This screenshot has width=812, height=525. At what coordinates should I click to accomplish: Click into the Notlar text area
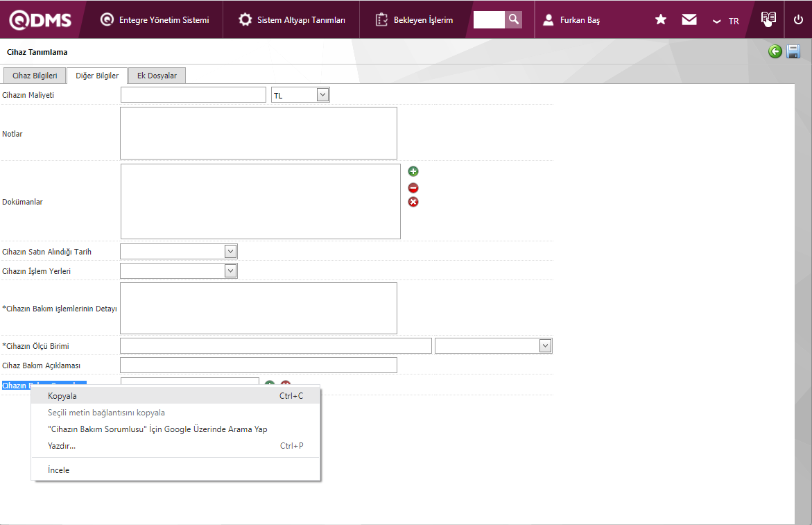259,133
